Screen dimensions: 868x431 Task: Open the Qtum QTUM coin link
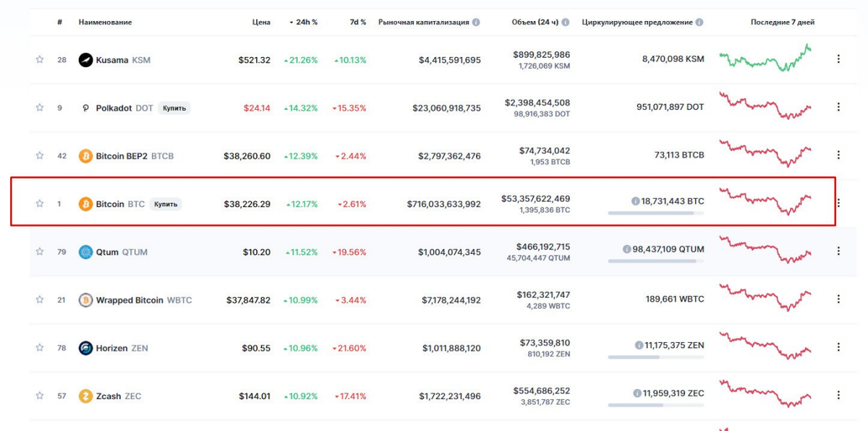(122, 252)
